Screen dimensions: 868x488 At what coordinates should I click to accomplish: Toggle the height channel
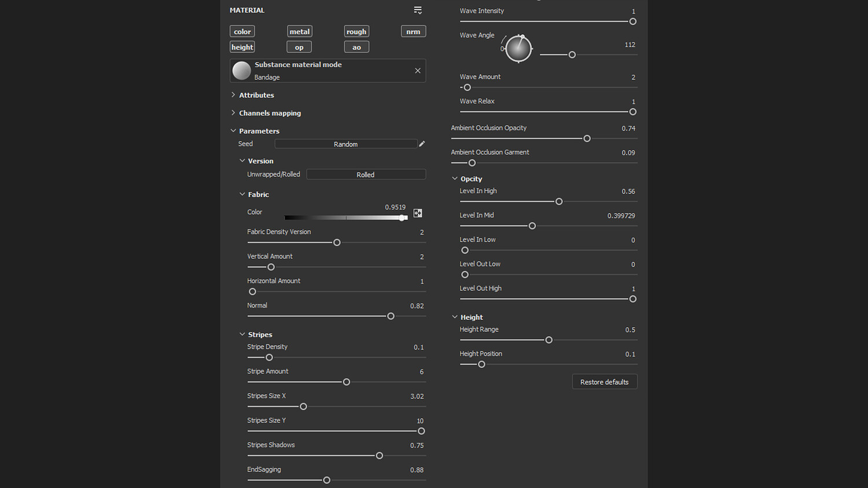pos(242,47)
